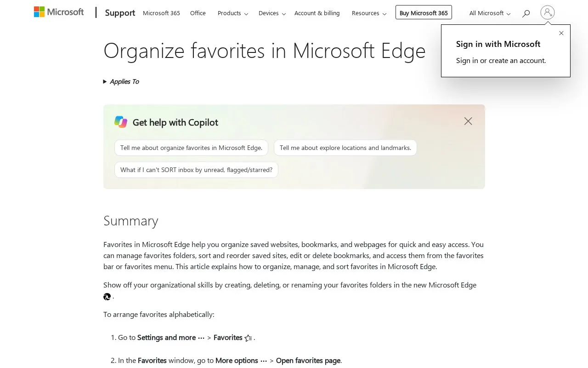Click the Support link in header
This screenshot has height=368, width=588.
[120, 13]
